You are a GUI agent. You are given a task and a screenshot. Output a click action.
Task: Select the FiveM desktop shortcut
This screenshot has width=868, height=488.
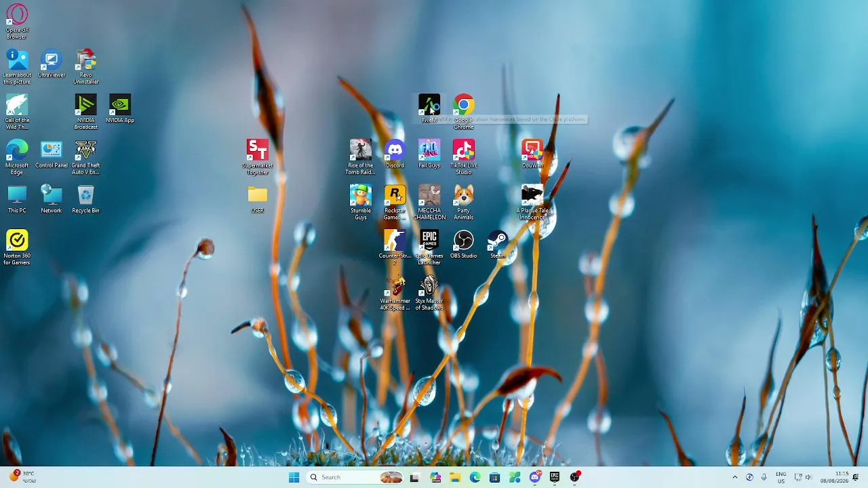(429, 108)
